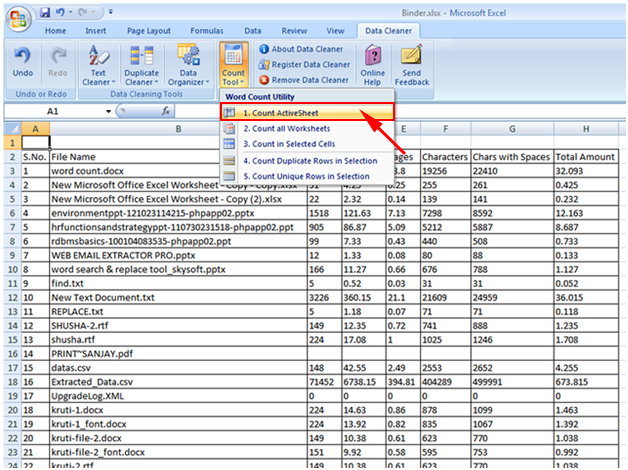Expand the Count Tool dropdown arrow
This screenshot has width=628, height=470.
click(x=242, y=82)
